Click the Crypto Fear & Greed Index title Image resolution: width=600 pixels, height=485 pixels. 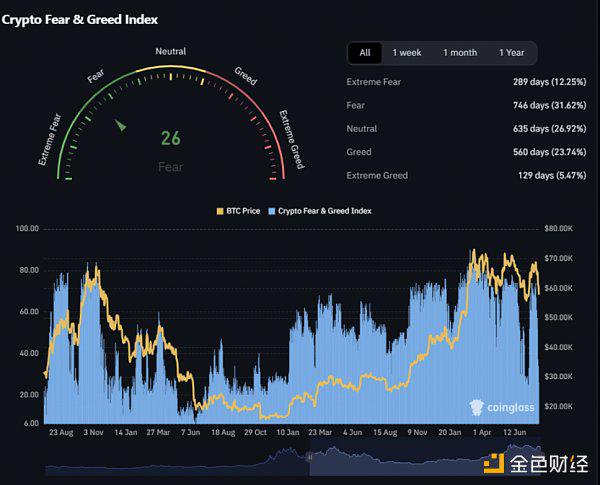[x=79, y=19]
